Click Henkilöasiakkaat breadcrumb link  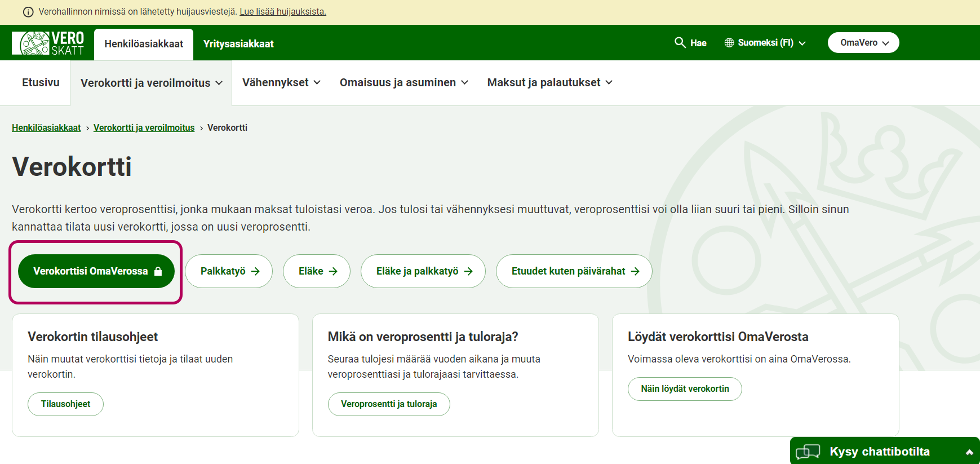pyautogui.click(x=46, y=128)
